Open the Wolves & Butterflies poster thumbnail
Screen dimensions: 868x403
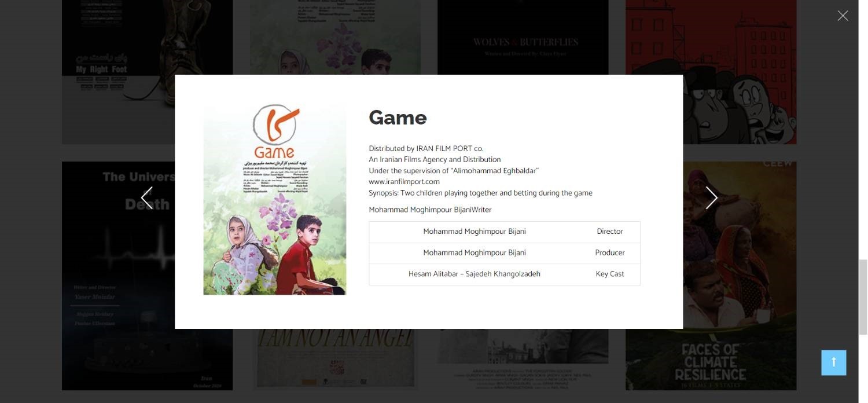[x=523, y=37]
